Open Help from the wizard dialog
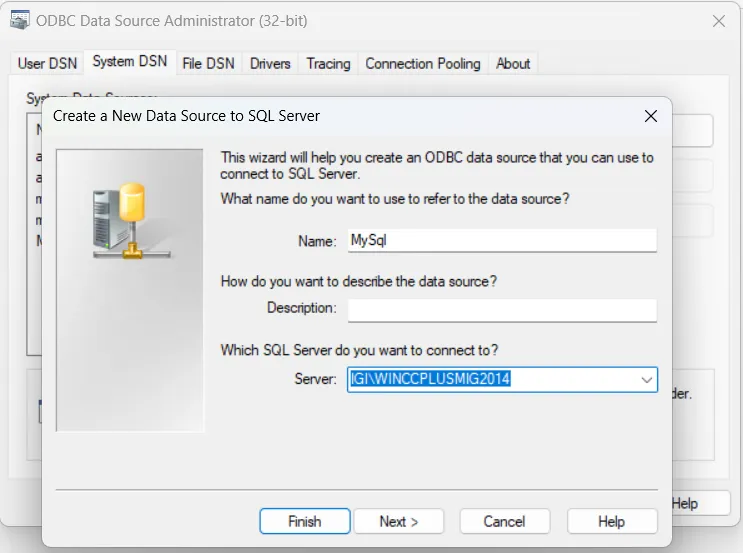The width and height of the screenshot is (743, 553). tap(611, 521)
